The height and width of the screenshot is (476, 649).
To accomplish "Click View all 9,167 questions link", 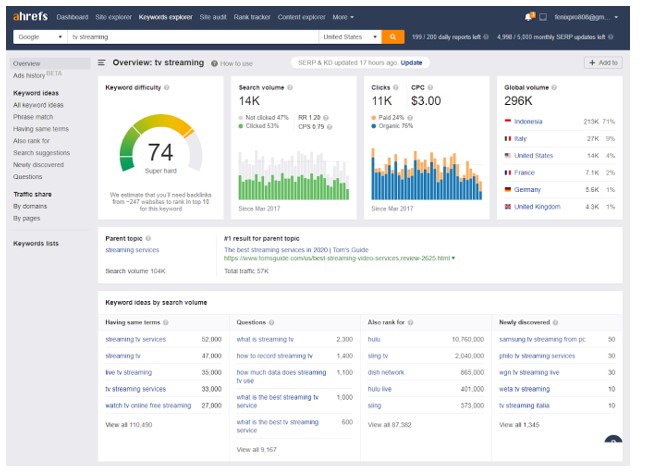I will (256, 450).
